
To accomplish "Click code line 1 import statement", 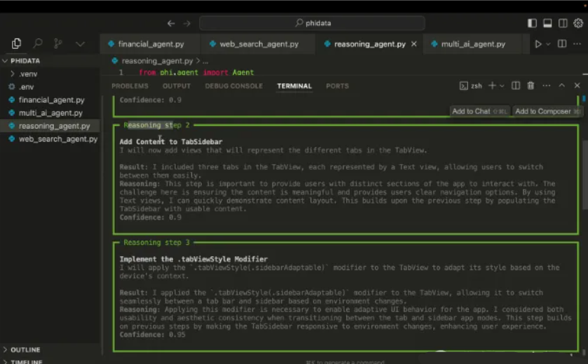I will [196, 72].
